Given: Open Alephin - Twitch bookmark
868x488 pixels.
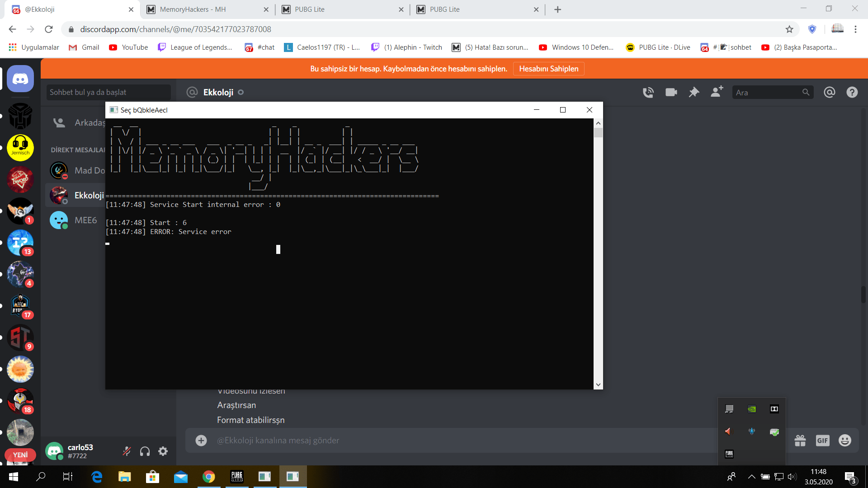Looking at the screenshot, I should point(407,47).
